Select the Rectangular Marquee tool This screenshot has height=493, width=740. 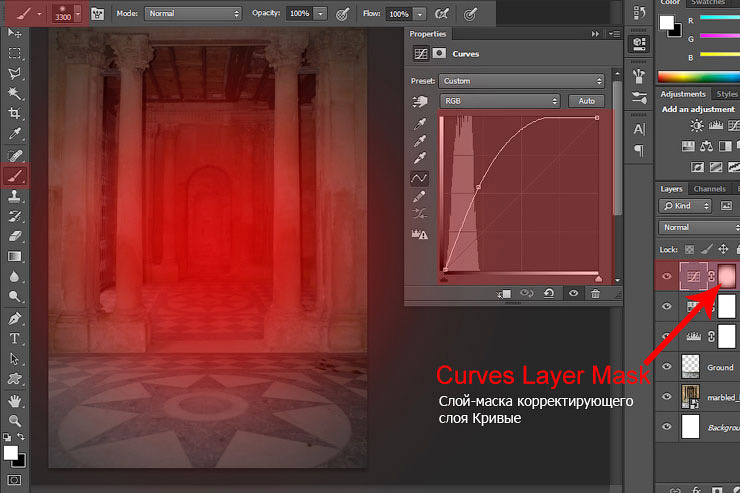pyautogui.click(x=15, y=52)
